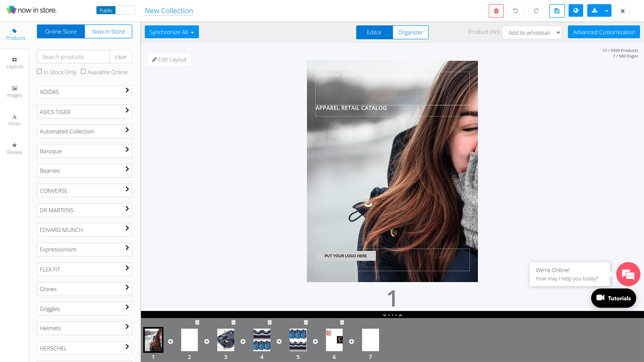Enable the In Stock Only checkbox
Image resolution: width=644 pixels, height=362 pixels.
click(x=39, y=72)
